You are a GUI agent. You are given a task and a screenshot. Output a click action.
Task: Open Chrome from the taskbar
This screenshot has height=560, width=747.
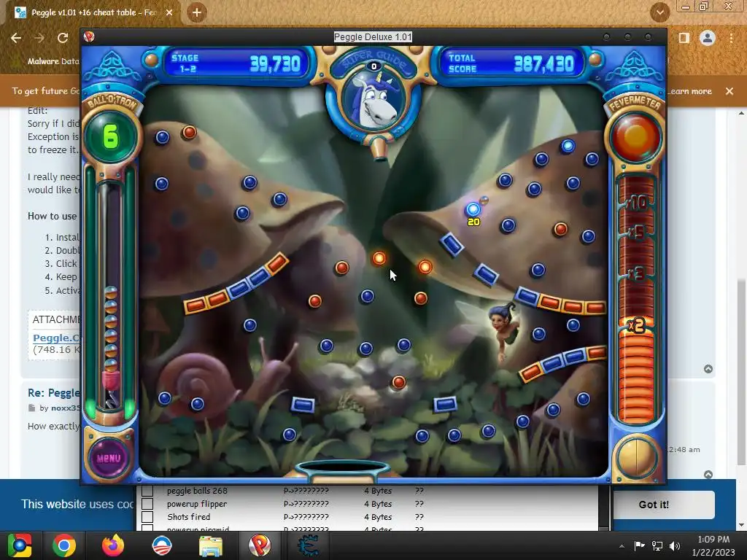[x=64, y=545]
